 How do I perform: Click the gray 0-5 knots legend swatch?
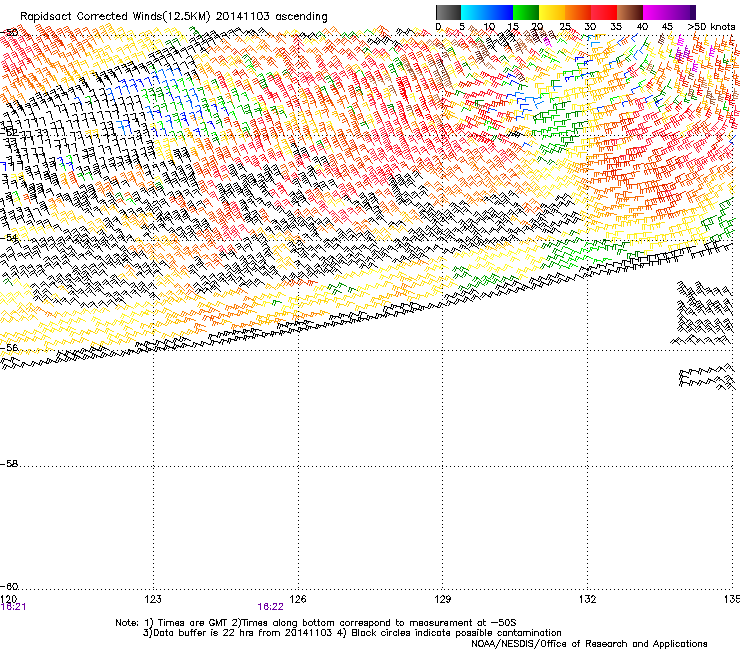coord(448,12)
